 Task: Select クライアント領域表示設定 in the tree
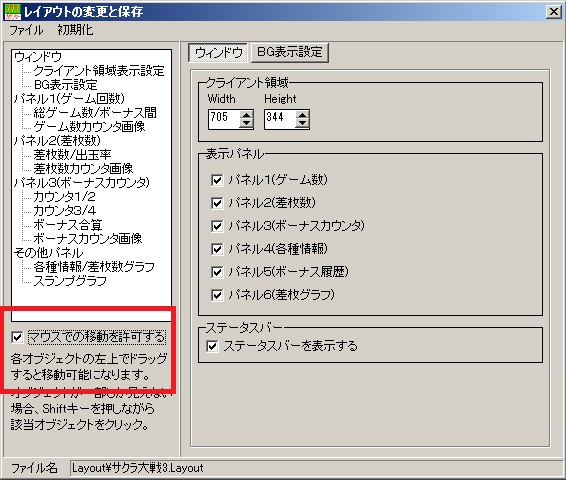click(99, 70)
